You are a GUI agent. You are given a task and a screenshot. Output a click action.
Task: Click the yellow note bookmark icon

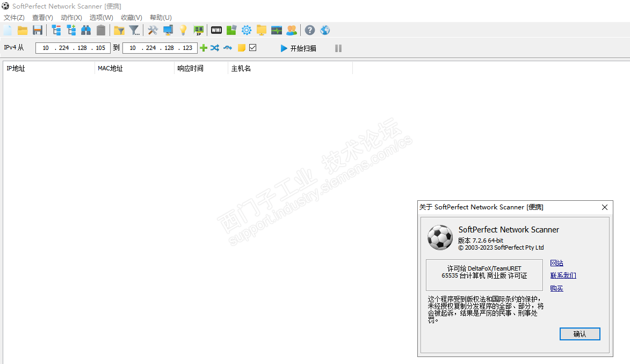[x=242, y=48]
